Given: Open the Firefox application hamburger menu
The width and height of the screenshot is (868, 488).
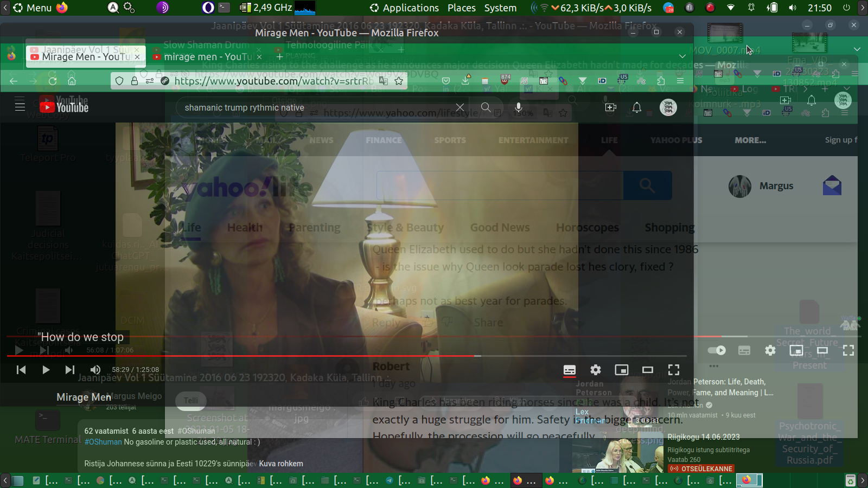Looking at the screenshot, I should point(680,81).
